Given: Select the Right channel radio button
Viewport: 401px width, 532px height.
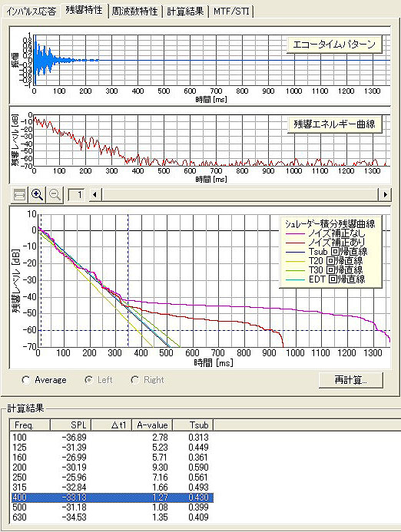Looking at the screenshot, I should [147, 380].
